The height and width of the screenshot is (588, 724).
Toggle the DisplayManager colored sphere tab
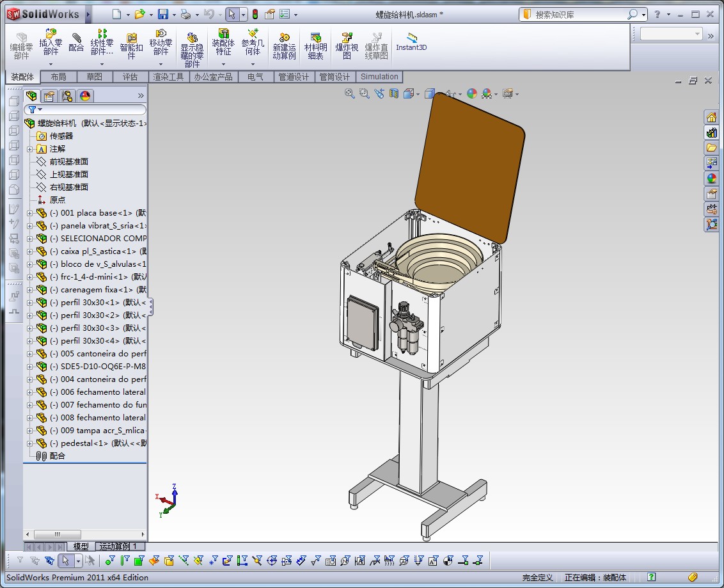pos(85,95)
